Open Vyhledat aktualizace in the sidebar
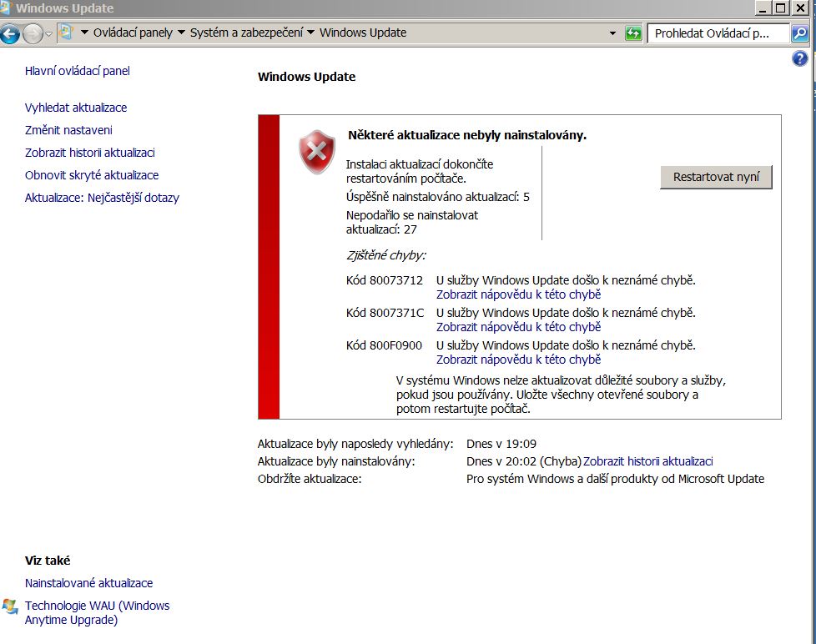The image size is (816, 644). tap(76, 108)
